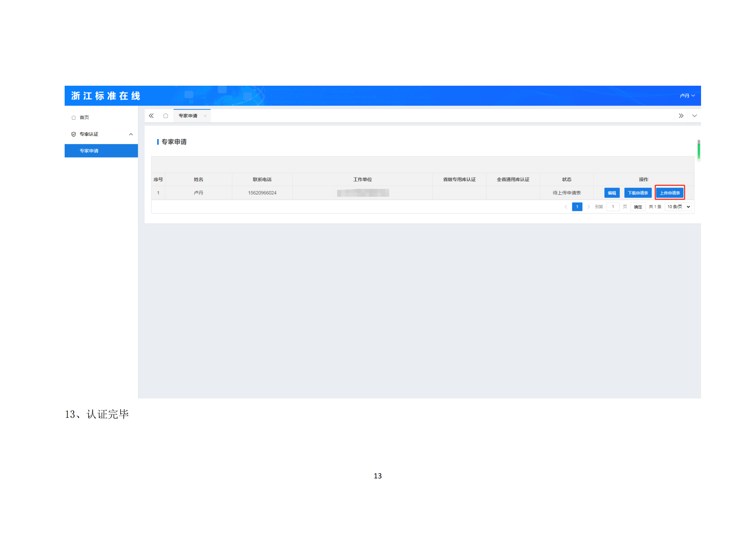Go to next page arrow in pagination
The image size is (756, 535).
(589, 207)
